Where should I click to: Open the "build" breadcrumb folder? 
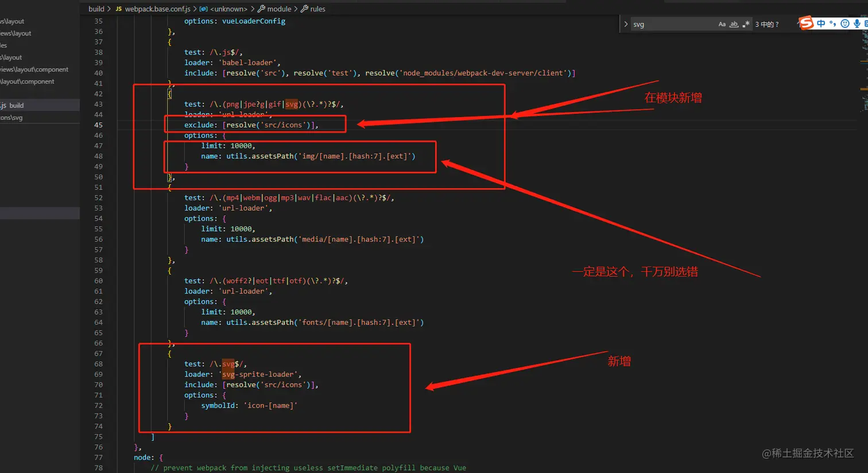tap(96, 9)
